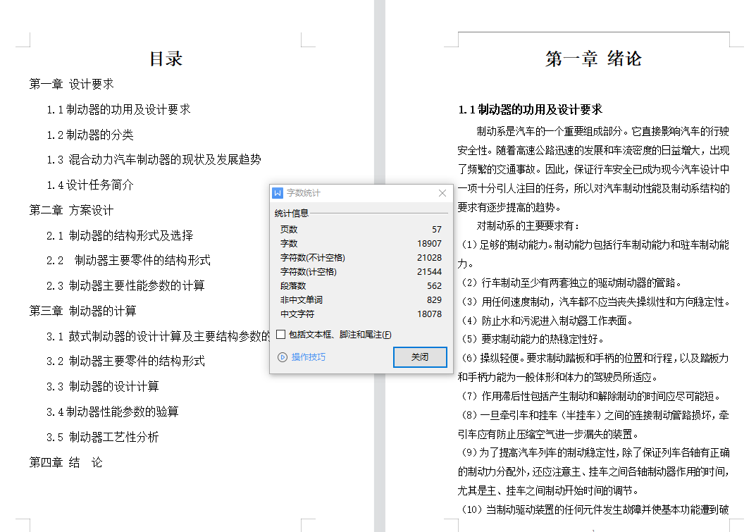Click contents entry 1.3 混合动力汽车制动器的现状及发展趋势
Screen dimensions: 756x532
(x=154, y=160)
